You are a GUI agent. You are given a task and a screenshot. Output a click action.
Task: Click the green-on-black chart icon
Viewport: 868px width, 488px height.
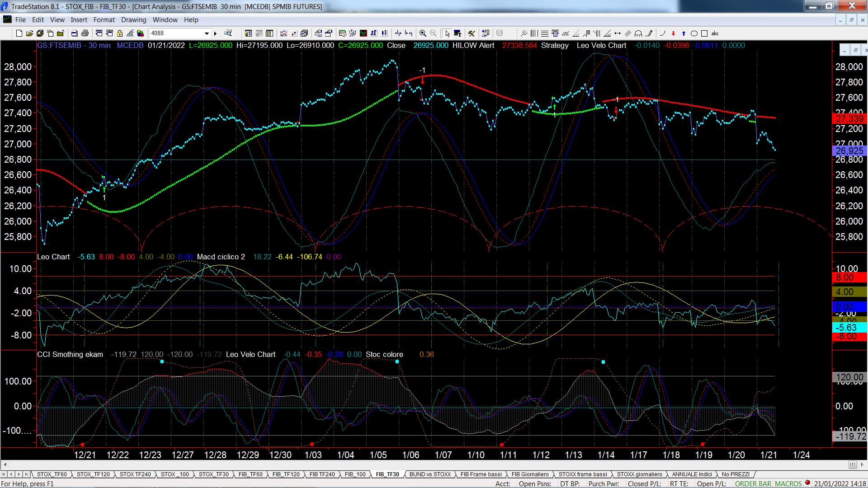click(363, 33)
